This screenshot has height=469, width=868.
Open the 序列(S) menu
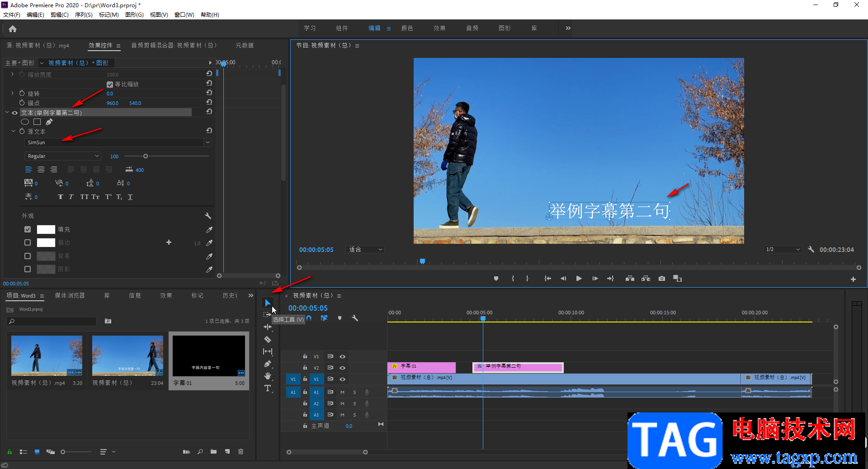[x=84, y=15]
